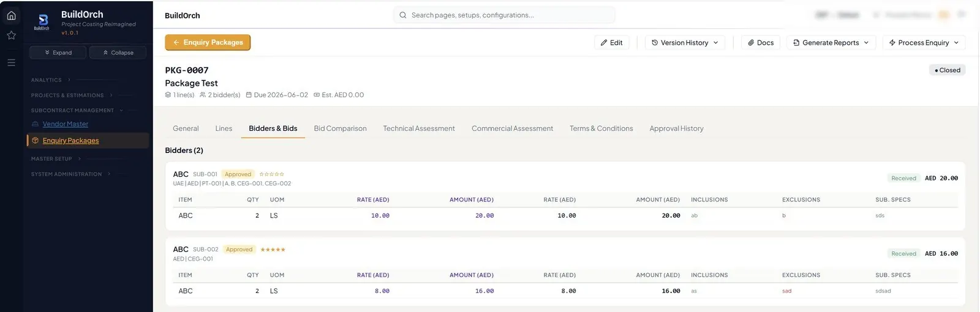
Task: Click the Enquiry Packages box icon
Action: coord(35,141)
